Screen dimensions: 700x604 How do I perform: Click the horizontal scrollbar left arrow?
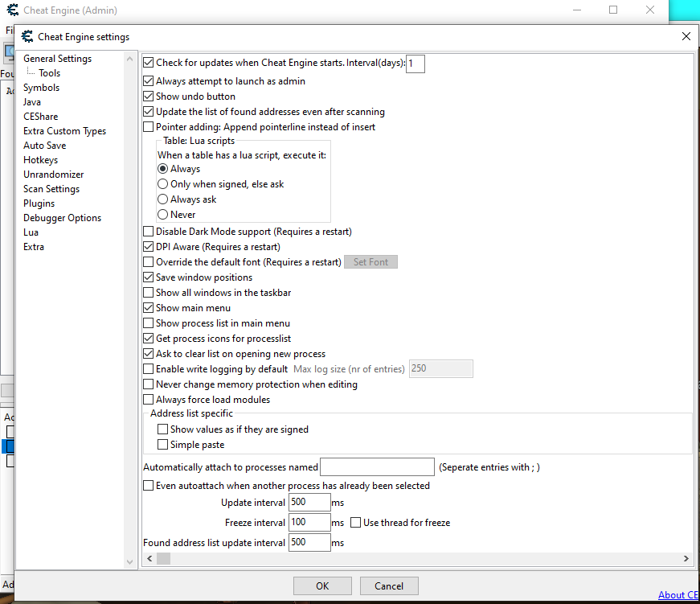149,558
